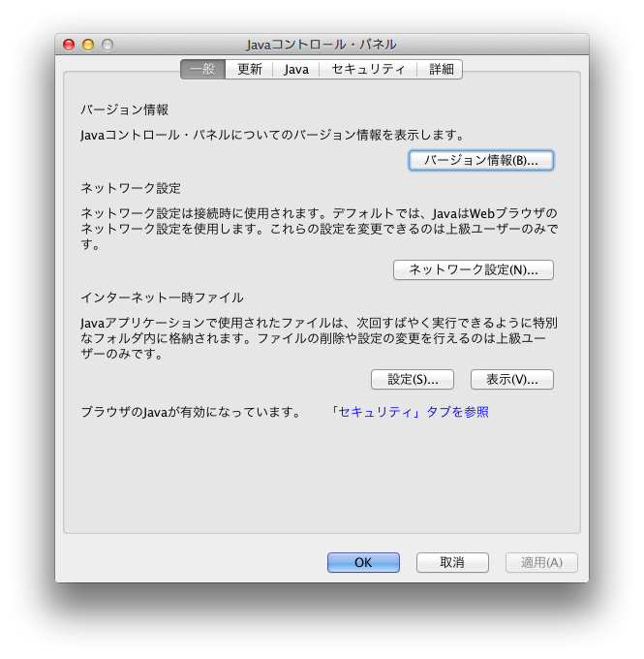Open the 更新 tab
Screen dimensions: 644x659
click(250, 69)
